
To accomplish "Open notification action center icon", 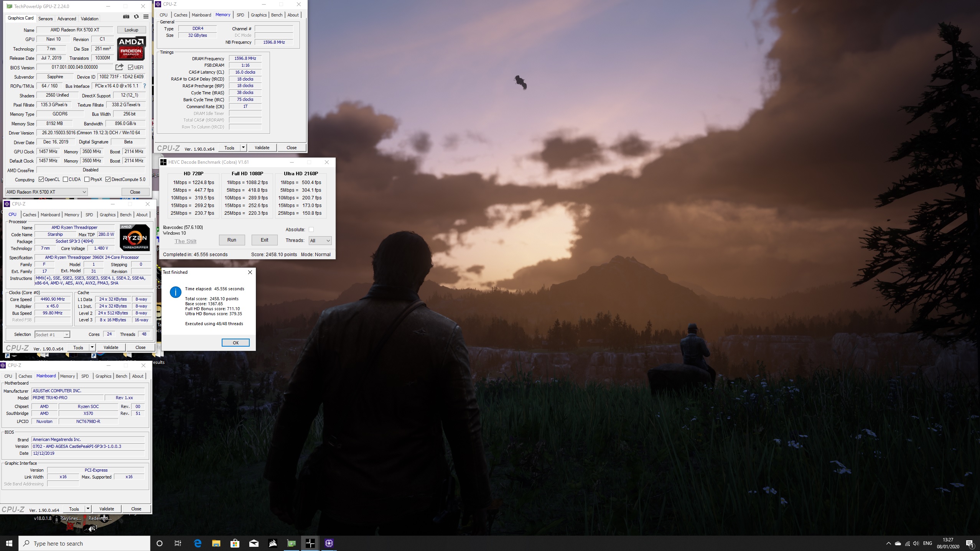I will (970, 544).
